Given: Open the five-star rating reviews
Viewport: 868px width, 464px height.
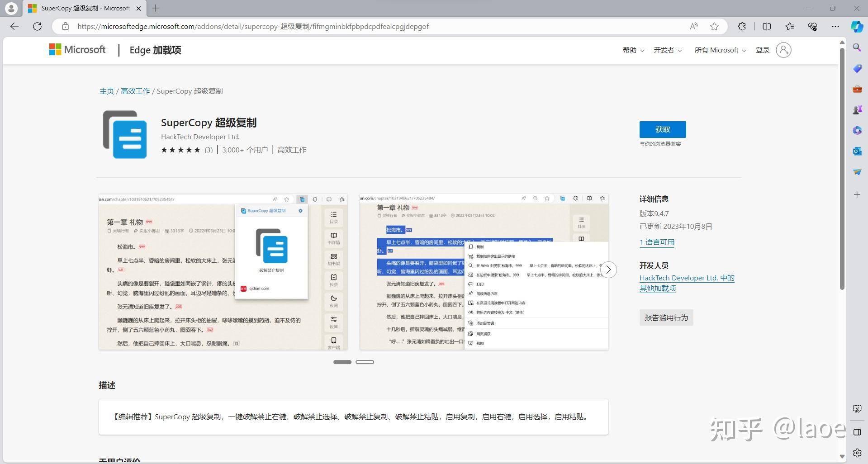Looking at the screenshot, I should pos(186,150).
